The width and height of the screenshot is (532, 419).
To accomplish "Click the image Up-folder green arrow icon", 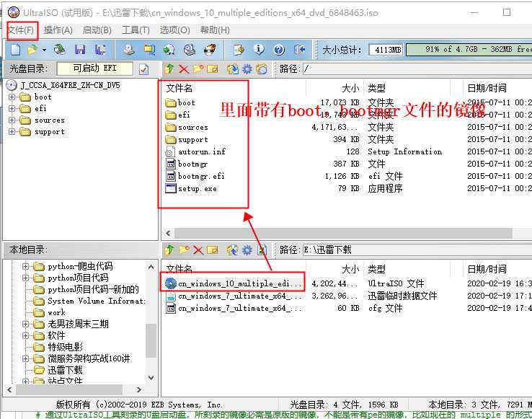I will click(x=169, y=69).
